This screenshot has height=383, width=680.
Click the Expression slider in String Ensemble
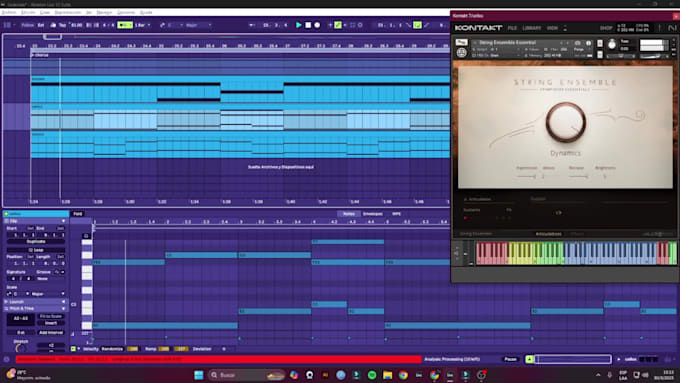[526, 177]
